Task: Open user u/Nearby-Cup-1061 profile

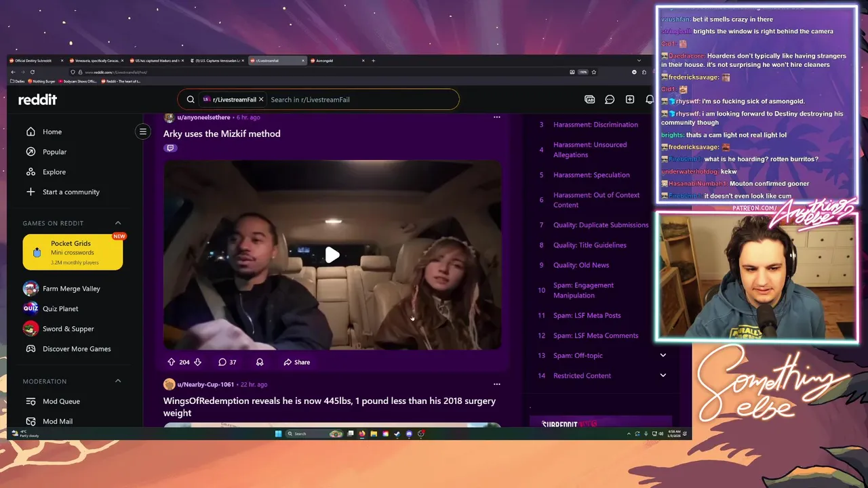Action: click(205, 384)
